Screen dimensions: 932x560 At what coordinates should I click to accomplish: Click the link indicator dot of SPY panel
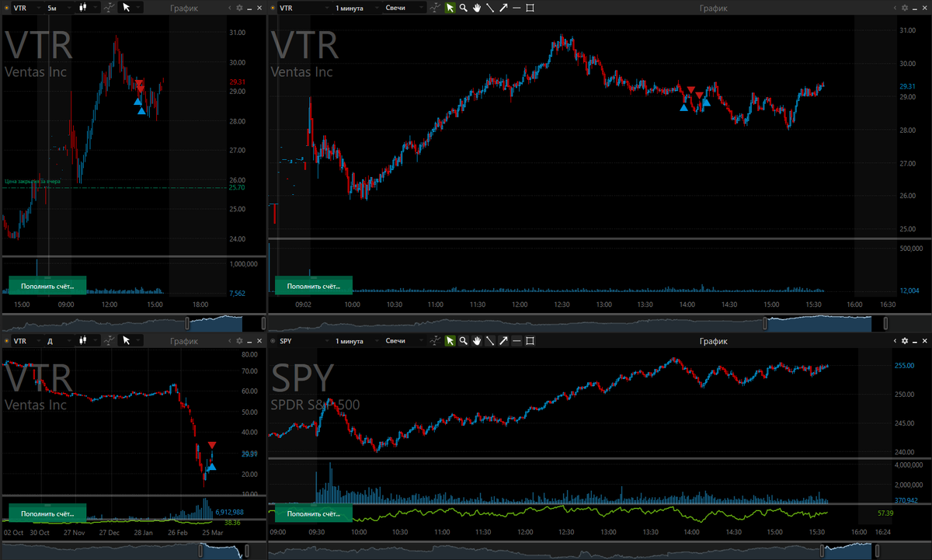(x=272, y=340)
